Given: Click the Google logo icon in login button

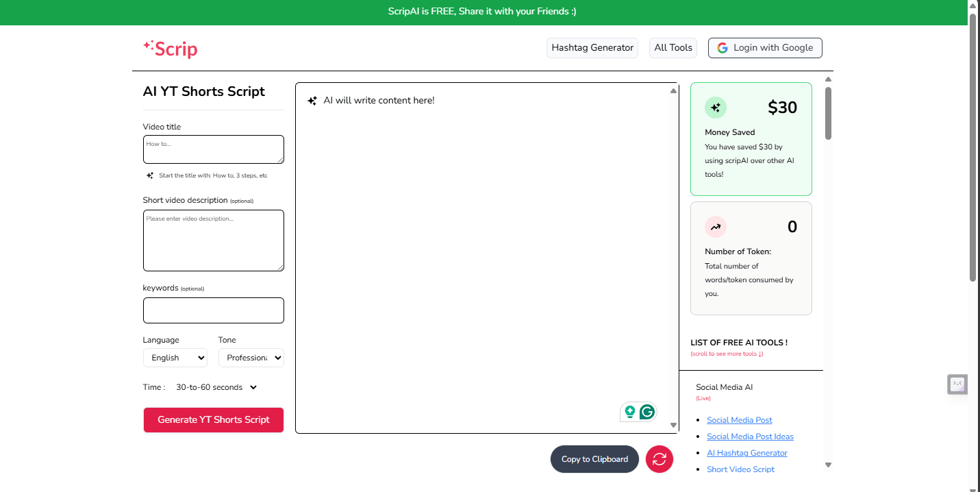Looking at the screenshot, I should pos(723,48).
